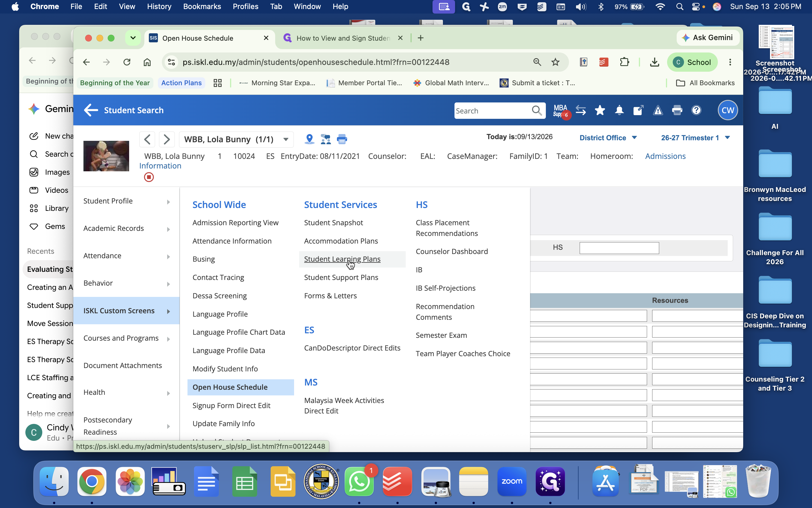Viewport: 812px width, 508px height.
Task: Click the search magnifier in PowerSchool search box
Action: coord(537,111)
